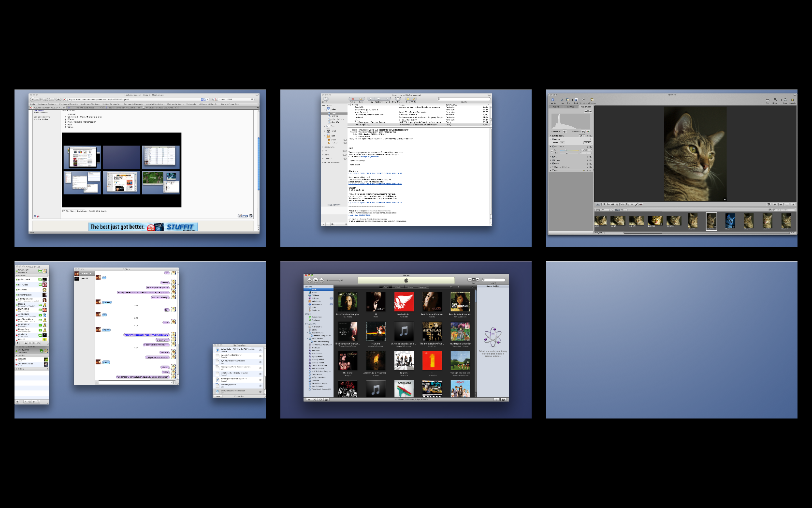Open the Anti-Flag album cover in iTunes
Image resolution: width=812 pixels, height=508 pixels.
pyautogui.click(x=432, y=331)
